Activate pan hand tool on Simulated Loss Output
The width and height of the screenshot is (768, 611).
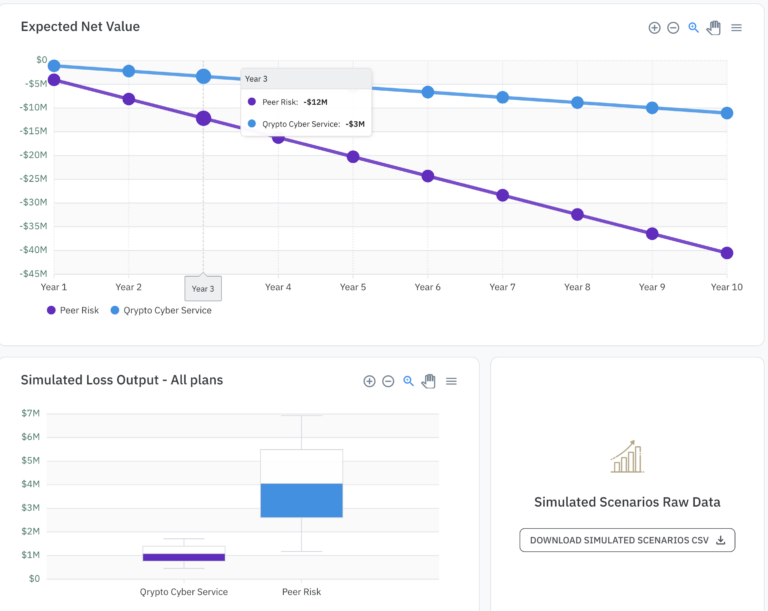[x=429, y=381]
